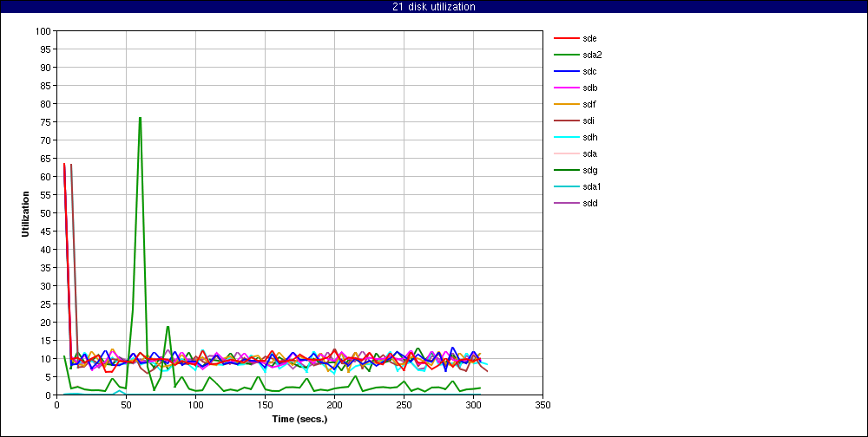Select the sda1 legend label
This screenshot has width=868, height=437.
[x=592, y=187]
